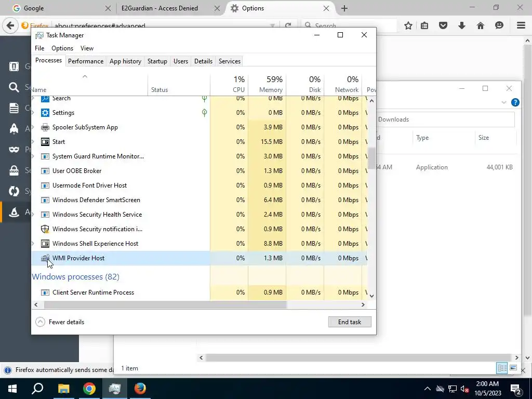The image size is (532, 399).
Task: Open Windows Start button
Action: (12, 389)
